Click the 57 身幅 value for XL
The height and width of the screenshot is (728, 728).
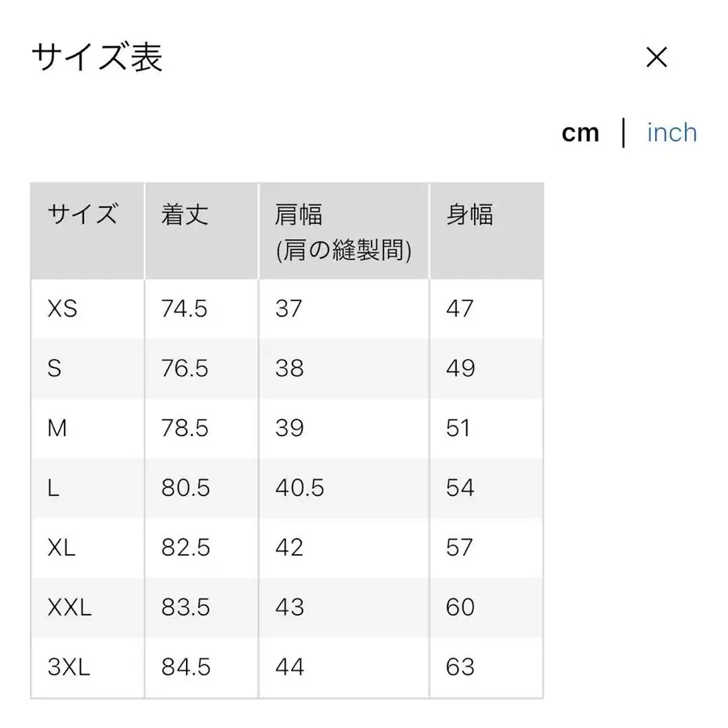pos(459,548)
